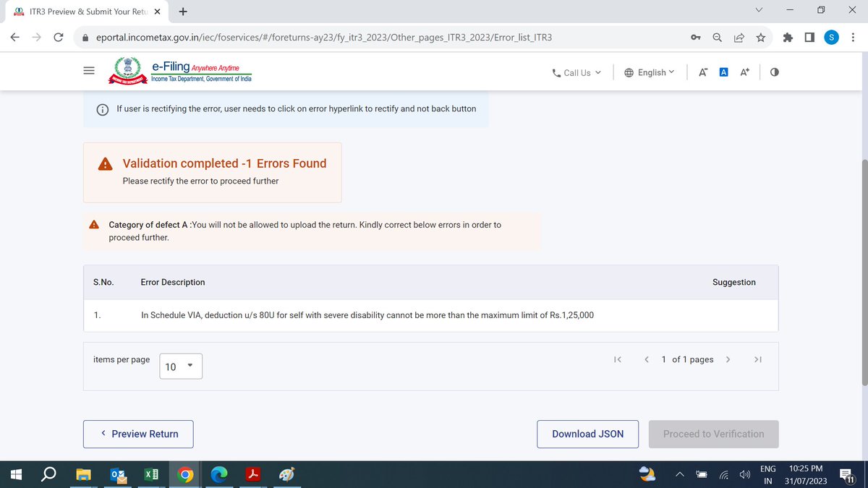Decrease font size with A- icon
The height and width of the screenshot is (488, 868).
click(x=703, y=72)
